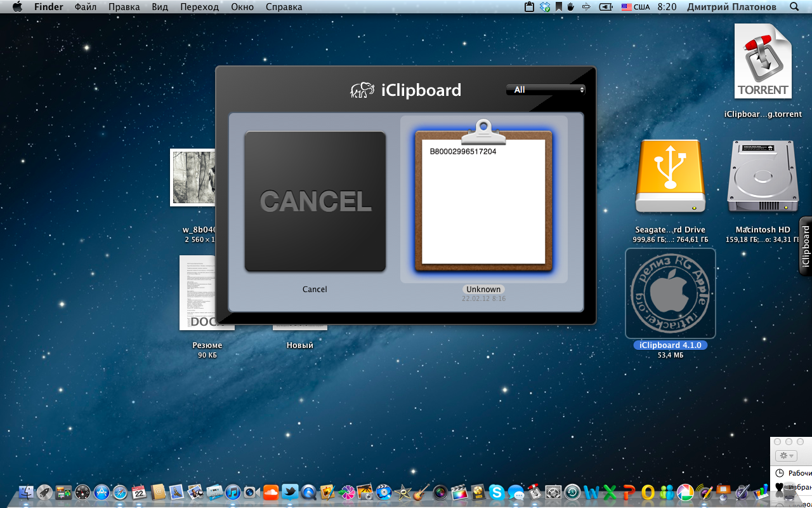This screenshot has width=812, height=508.
Task: Open Mail stamp icon in Dock
Action: pos(176,492)
